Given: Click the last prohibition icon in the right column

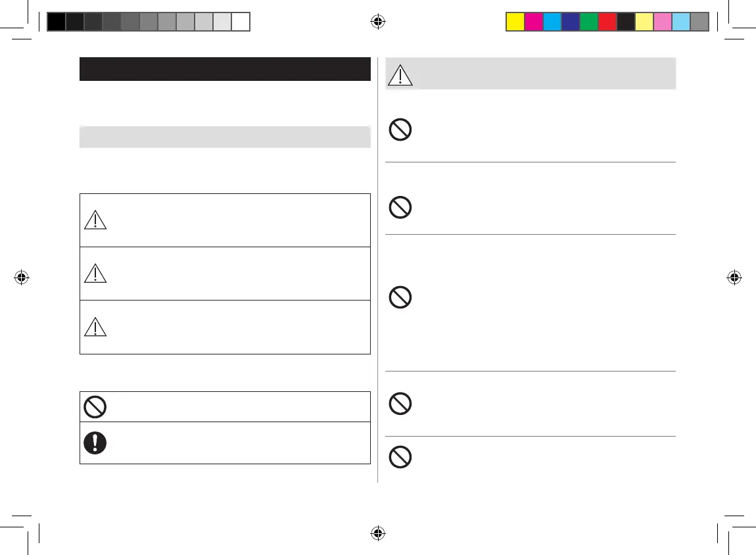Looking at the screenshot, I should point(400,456).
